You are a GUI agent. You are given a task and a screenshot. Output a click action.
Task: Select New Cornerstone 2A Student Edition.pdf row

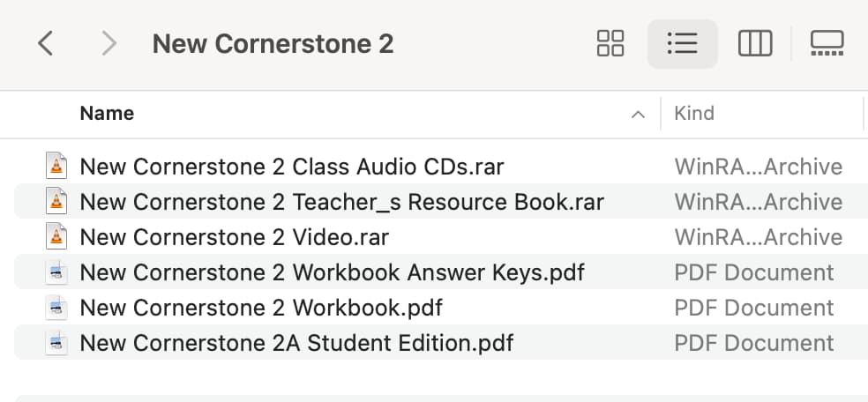pos(441,343)
